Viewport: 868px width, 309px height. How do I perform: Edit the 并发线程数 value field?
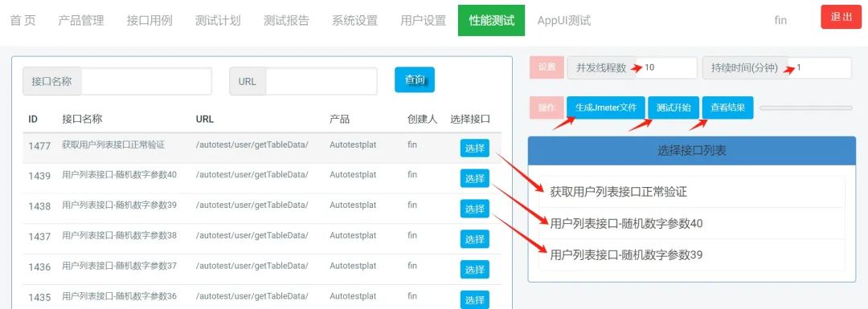(666, 67)
